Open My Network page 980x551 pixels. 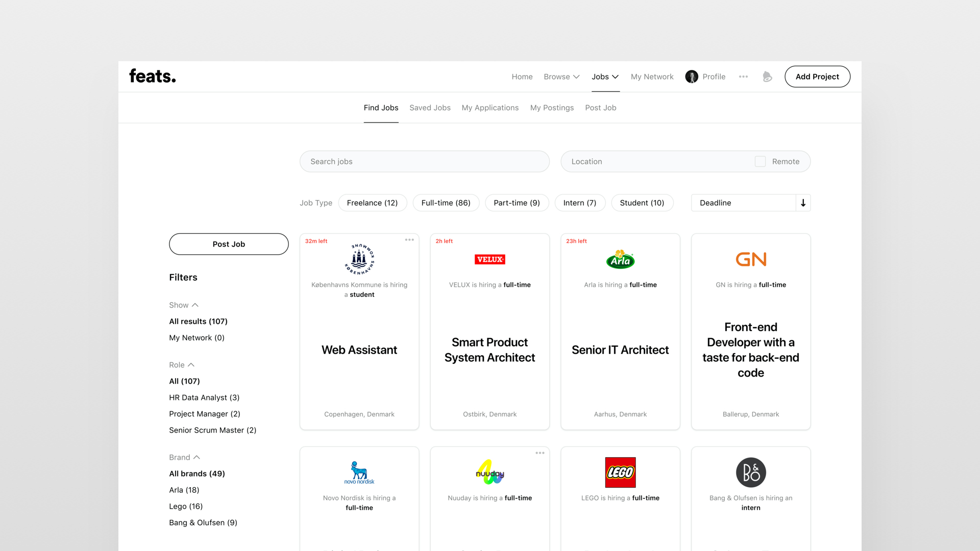pos(652,77)
